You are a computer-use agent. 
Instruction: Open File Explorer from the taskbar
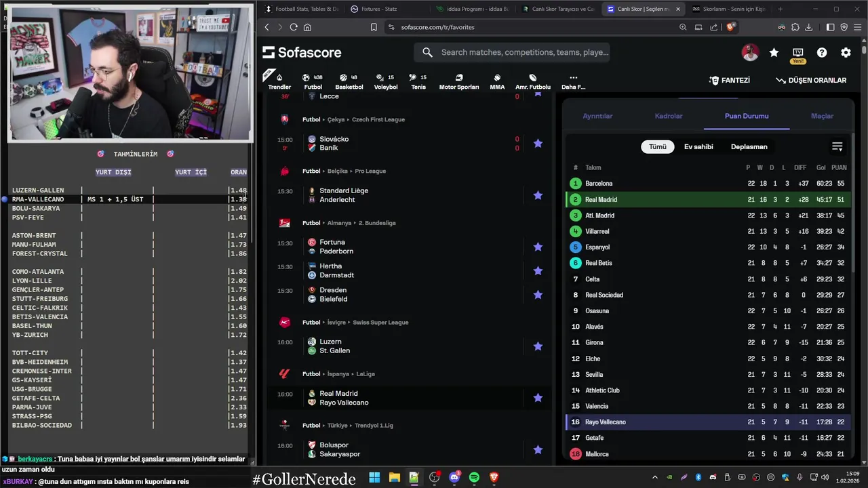pyautogui.click(x=394, y=477)
